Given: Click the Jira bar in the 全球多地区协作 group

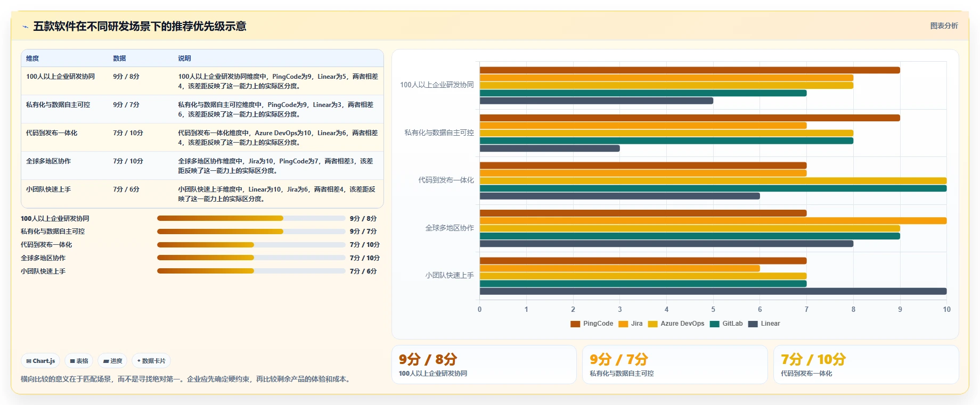Looking at the screenshot, I should (713, 221).
